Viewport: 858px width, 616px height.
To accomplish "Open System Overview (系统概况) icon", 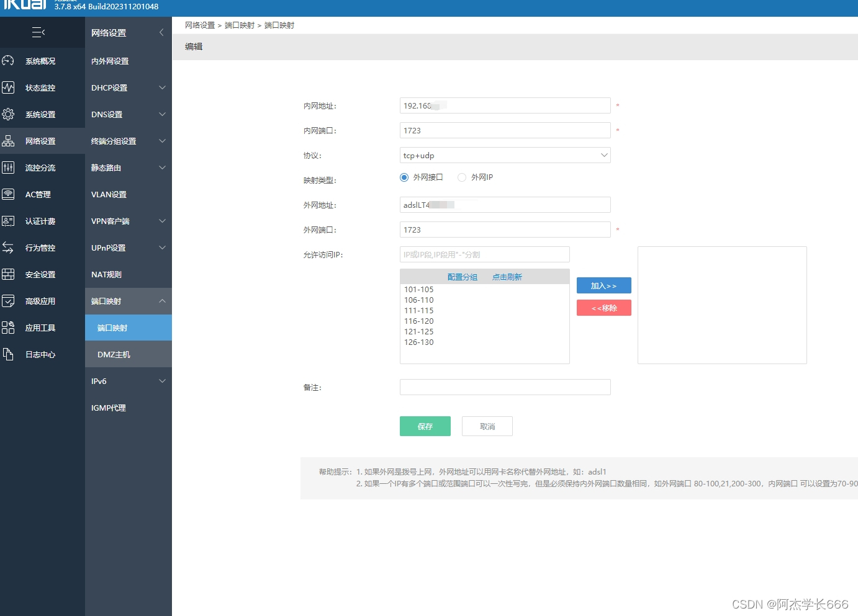I will (8, 61).
